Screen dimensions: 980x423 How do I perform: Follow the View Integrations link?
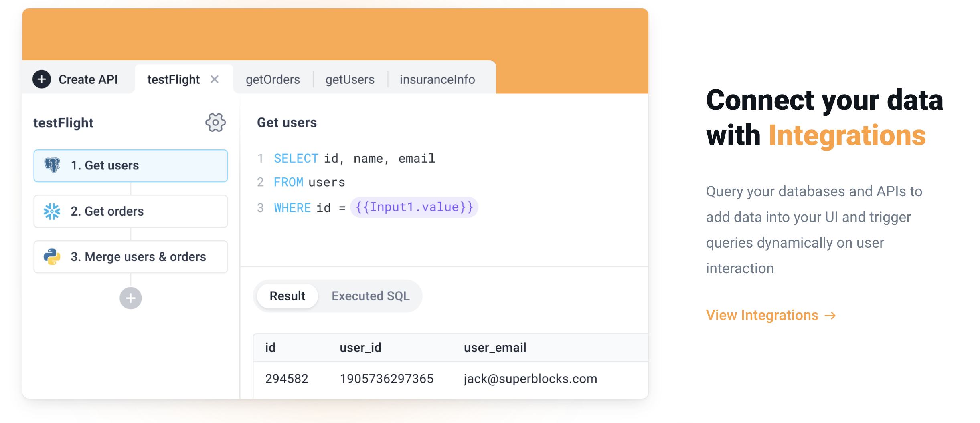(x=762, y=316)
